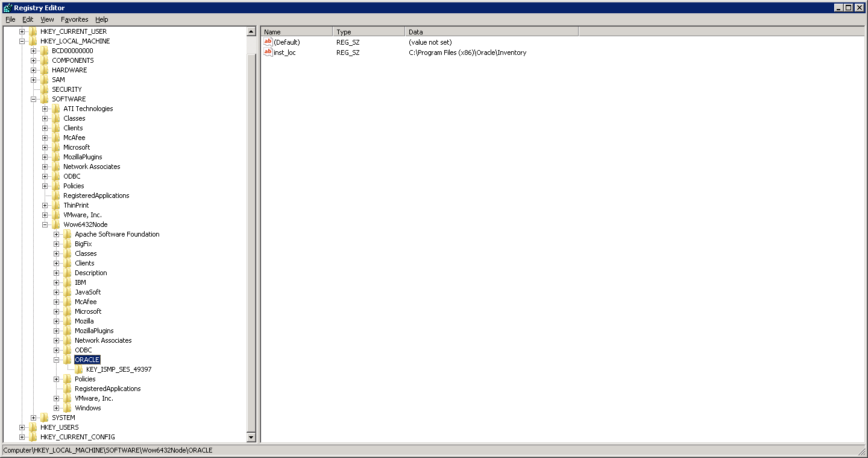The width and height of the screenshot is (868, 458).
Task: Open the Help menu
Action: (x=101, y=19)
